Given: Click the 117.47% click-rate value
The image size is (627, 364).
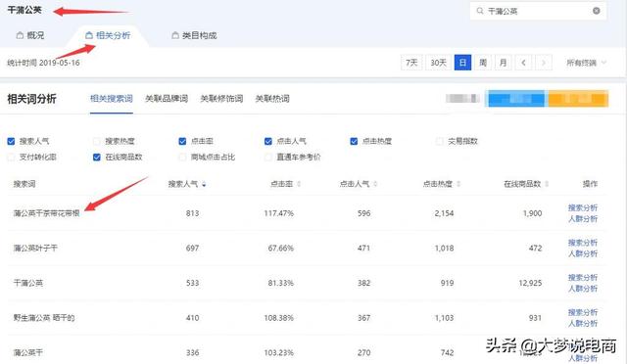Looking at the screenshot, I should pos(278,213).
